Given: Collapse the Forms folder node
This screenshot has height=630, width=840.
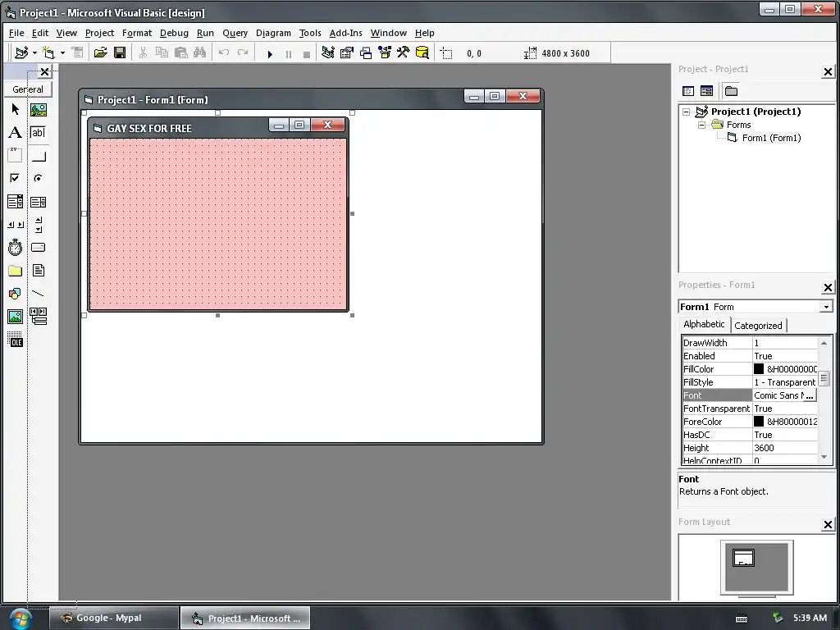Looking at the screenshot, I should point(702,125).
